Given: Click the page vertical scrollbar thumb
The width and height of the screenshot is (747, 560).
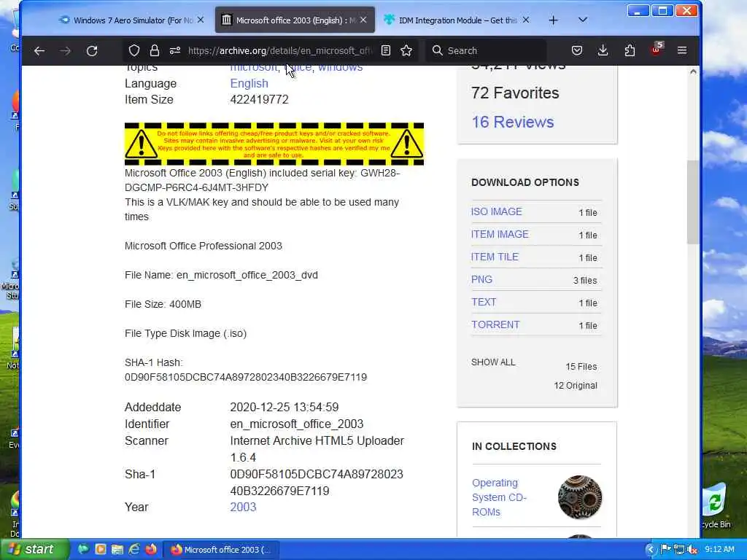Looking at the screenshot, I should tap(693, 202).
